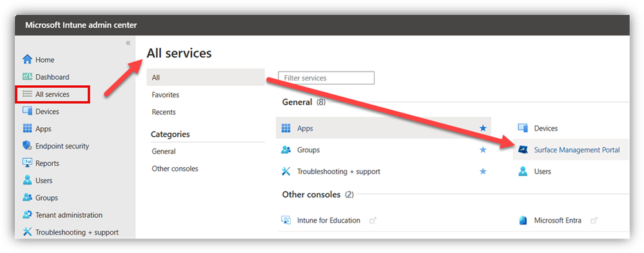Open the Devices service link
Screen dimensions: 644x253
(546, 128)
